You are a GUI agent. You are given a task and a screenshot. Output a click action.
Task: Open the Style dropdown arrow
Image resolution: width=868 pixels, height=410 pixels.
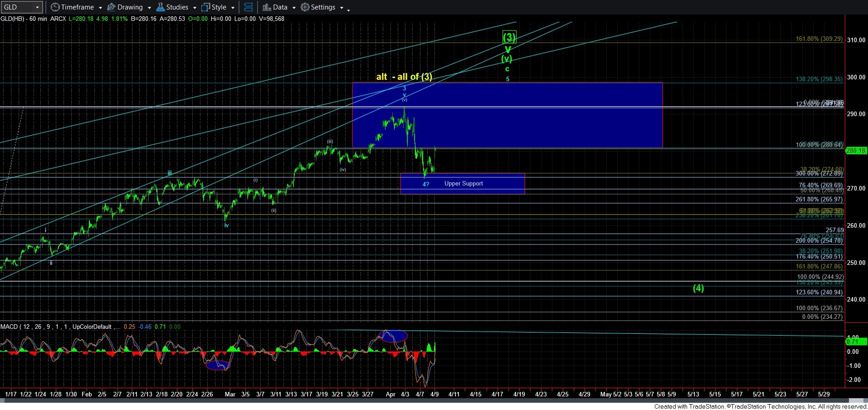point(233,8)
